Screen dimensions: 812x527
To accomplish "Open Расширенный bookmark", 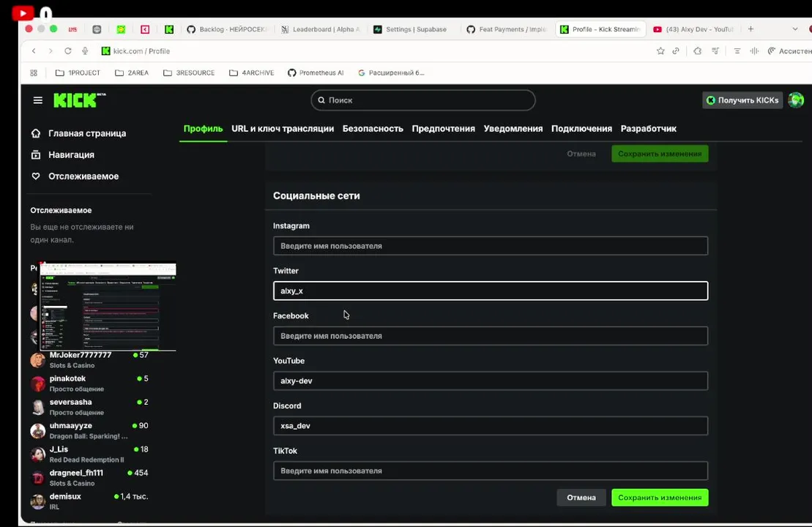I will click(x=392, y=72).
